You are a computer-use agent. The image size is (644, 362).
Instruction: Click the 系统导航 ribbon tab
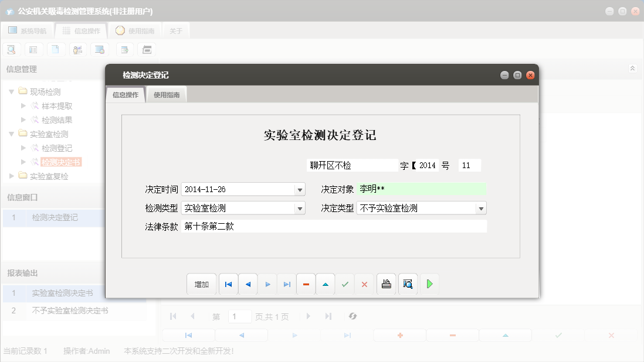[29, 30]
